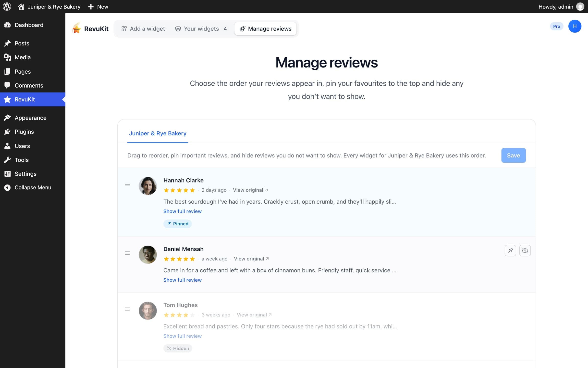The width and height of the screenshot is (588, 368).
Task: Grab the drag handle for Tom Hughes's review
Action: [x=127, y=309]
